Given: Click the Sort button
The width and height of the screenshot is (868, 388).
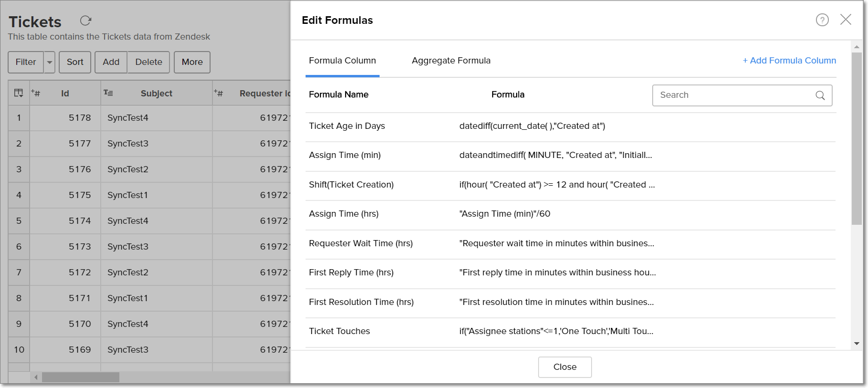Looking at the screenshot, I should coord(75,63).
